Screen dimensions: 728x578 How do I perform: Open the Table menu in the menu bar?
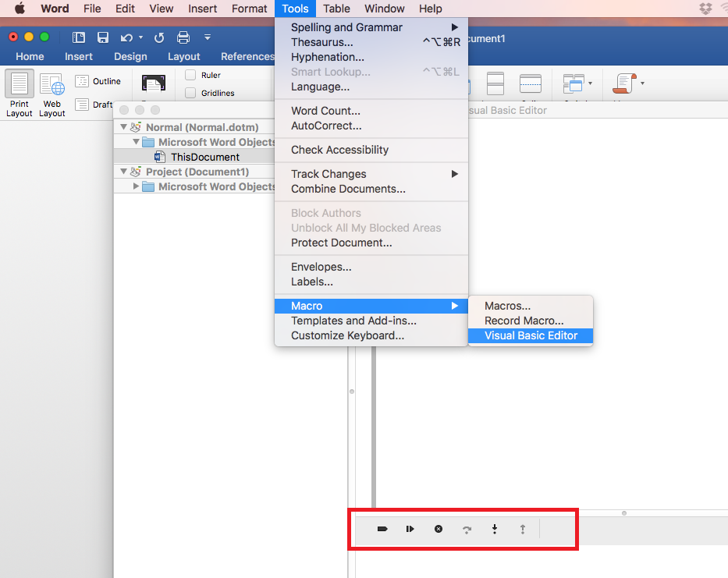(x=336, y=9)
